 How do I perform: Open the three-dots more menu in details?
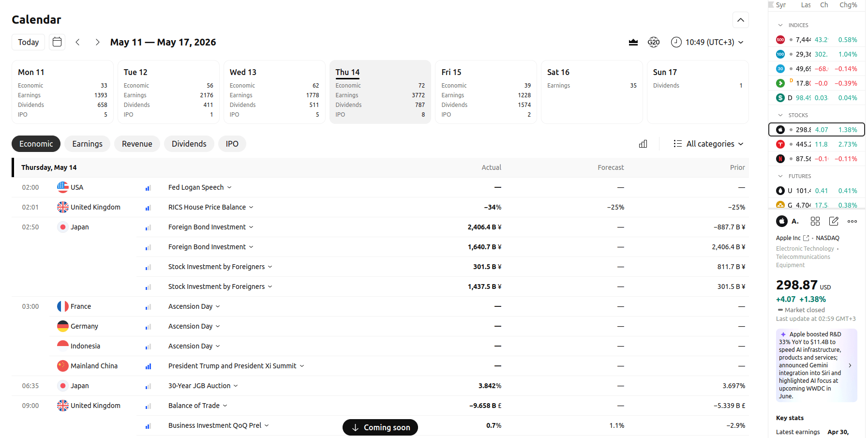(x=853, y=221)
